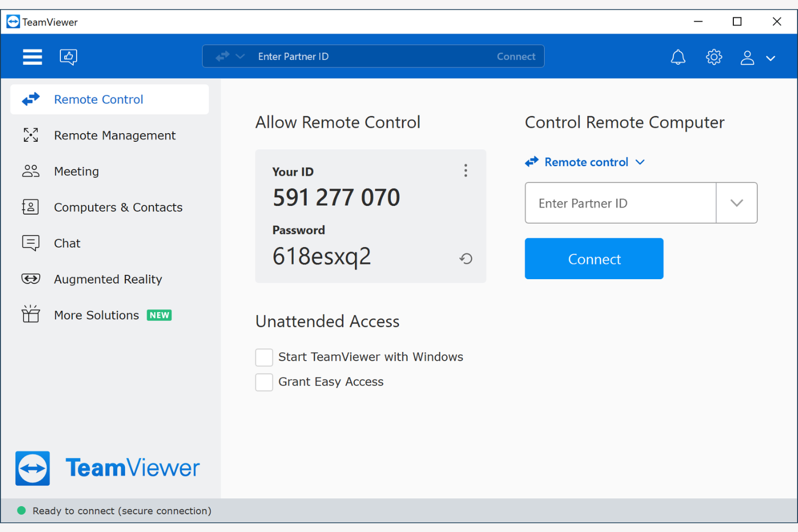Open the three-dot menu beside Your ID

[465, 170]
